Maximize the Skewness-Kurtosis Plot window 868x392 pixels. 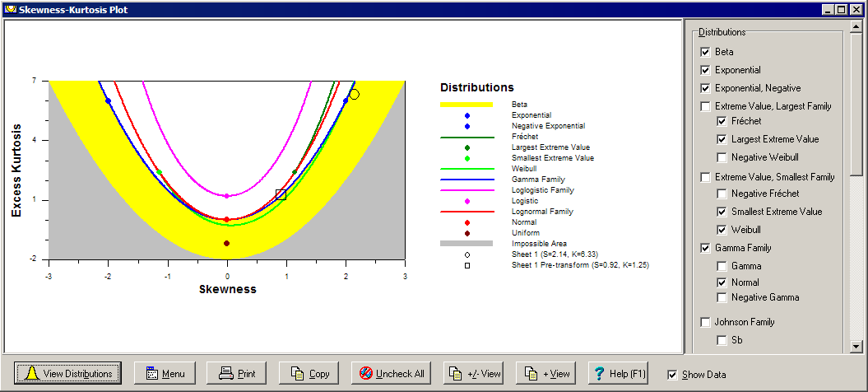pyautogui.click(x=842, y=9)
